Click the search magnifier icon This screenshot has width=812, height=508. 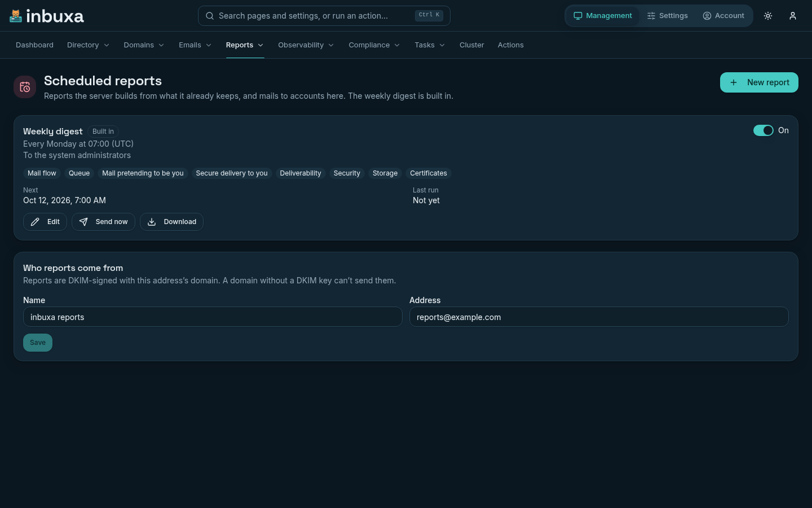(210, 16)
